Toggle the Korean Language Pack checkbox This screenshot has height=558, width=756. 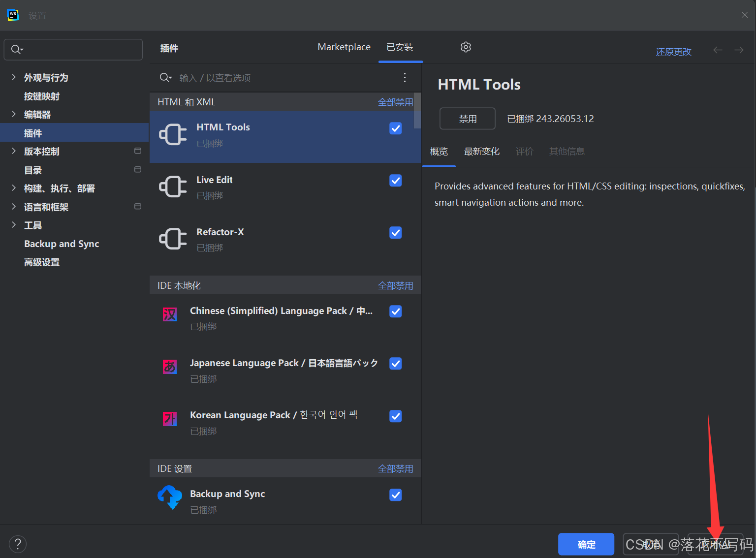point(395,416)
